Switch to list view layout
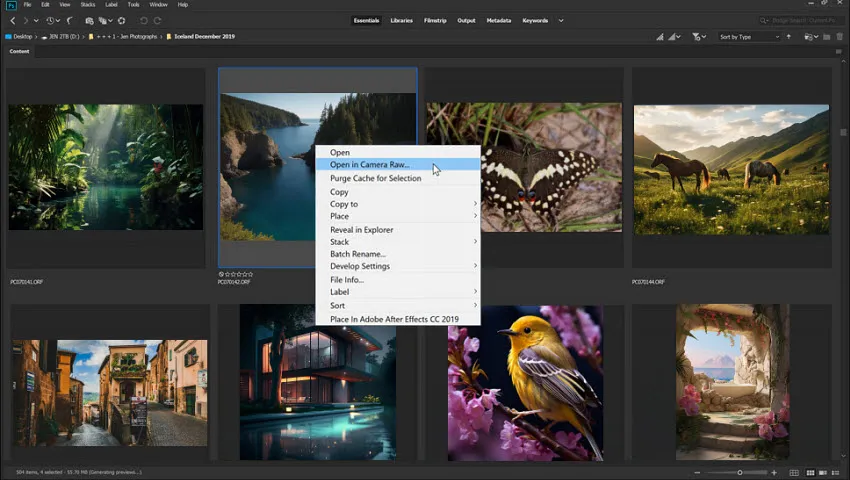This screenshot has width=850, height=480. [834, 472]
